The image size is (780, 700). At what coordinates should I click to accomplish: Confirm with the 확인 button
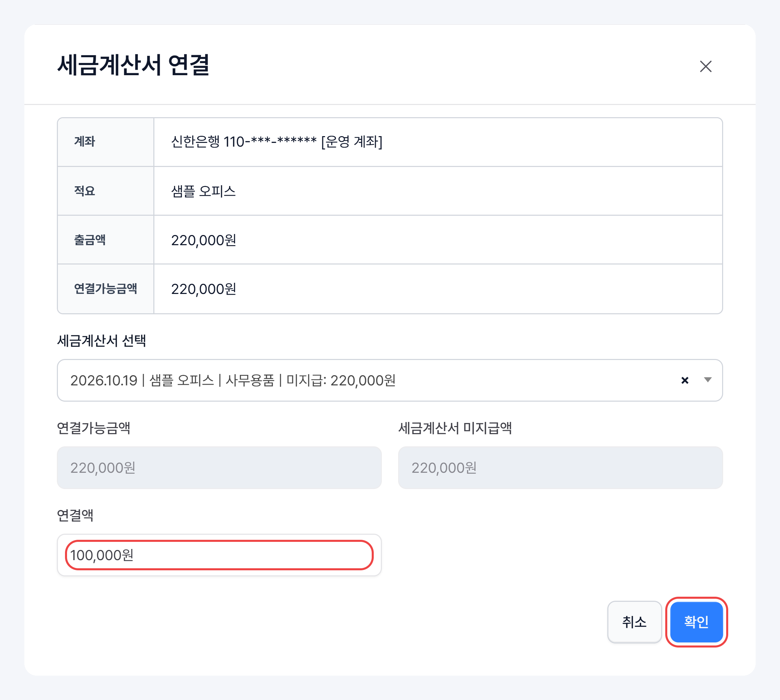pyautogui.click(x=696, y=622)
